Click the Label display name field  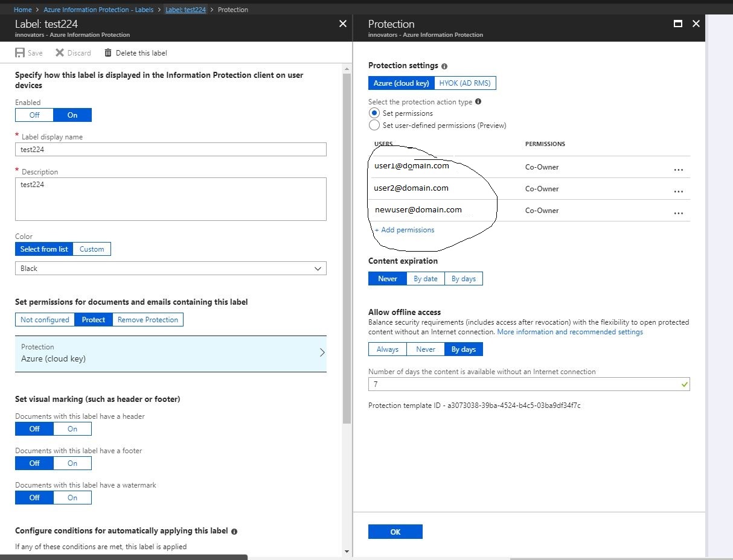pos(171,149)
